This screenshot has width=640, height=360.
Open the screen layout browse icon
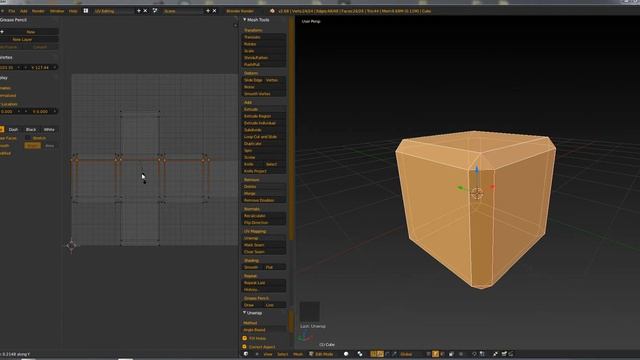pos(86,11)
